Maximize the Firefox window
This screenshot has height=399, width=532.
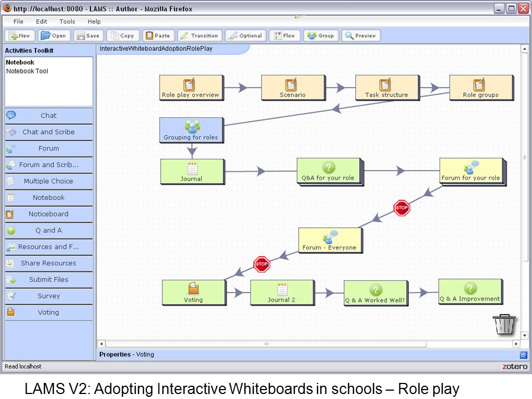(510, 8)
